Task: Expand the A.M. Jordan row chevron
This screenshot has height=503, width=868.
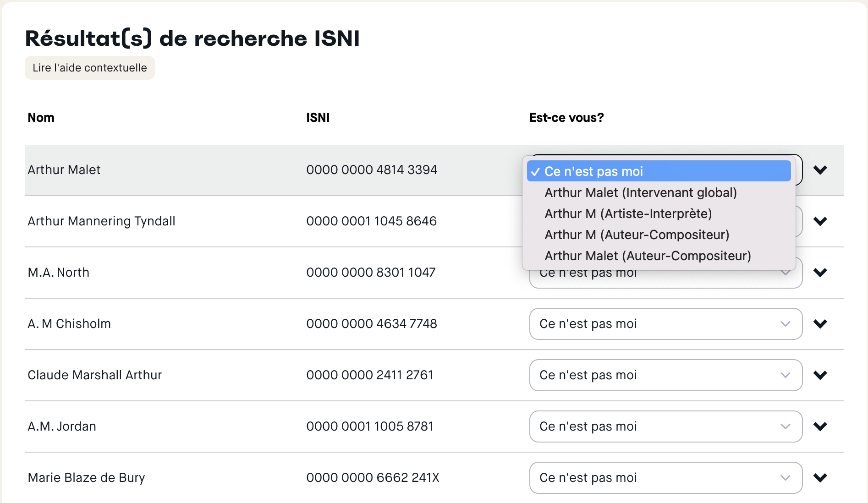Action: click(820, 426)
